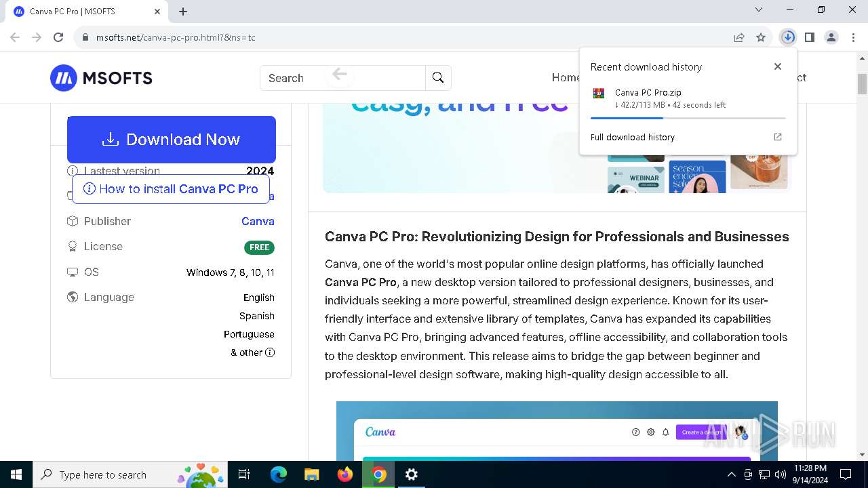Open the Windows Start menu
This screenshot has height=488, width=868.
click(16, 474)
